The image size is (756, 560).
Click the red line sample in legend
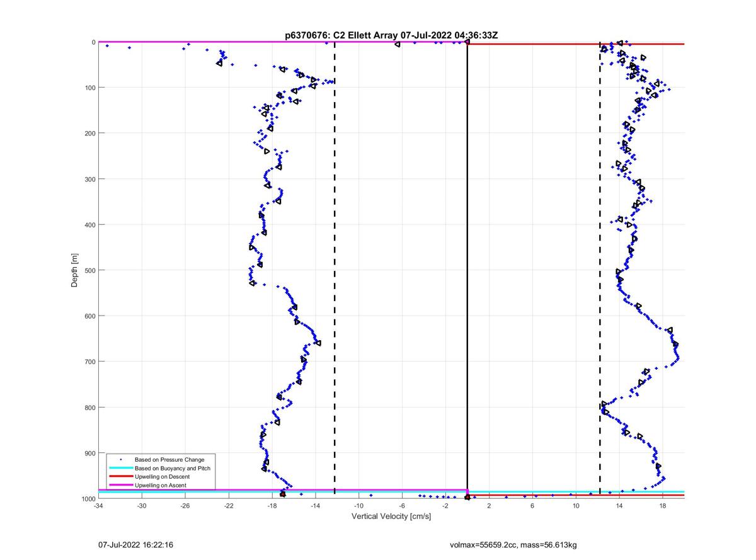click(120, 477)
